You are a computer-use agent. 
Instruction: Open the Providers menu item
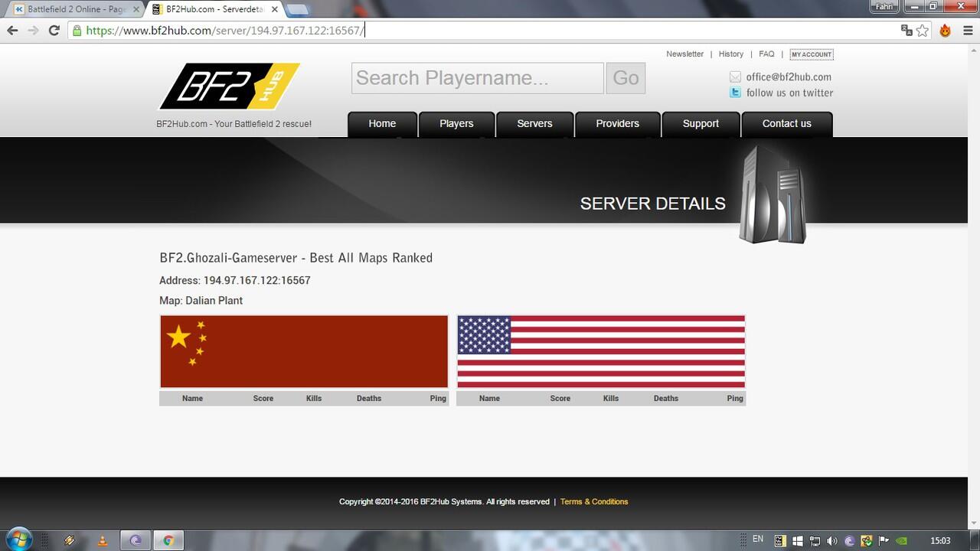click(x=617, y=124)
